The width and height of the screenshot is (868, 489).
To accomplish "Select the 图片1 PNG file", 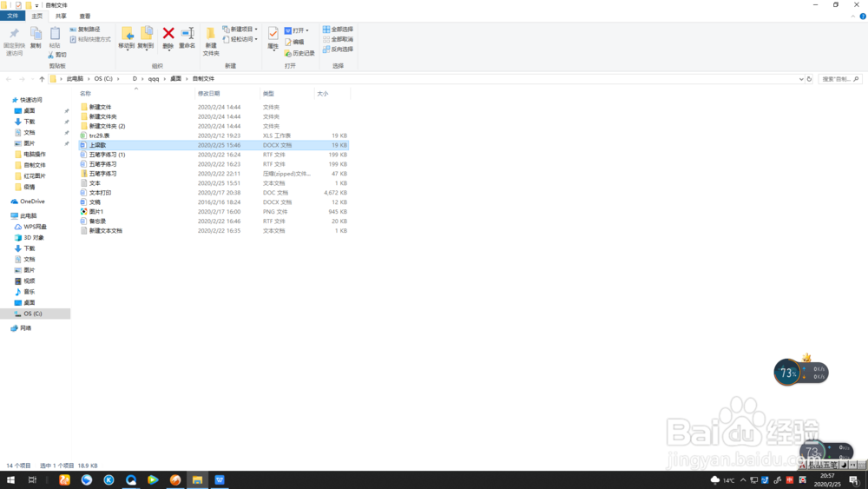I will click(96, 212).
